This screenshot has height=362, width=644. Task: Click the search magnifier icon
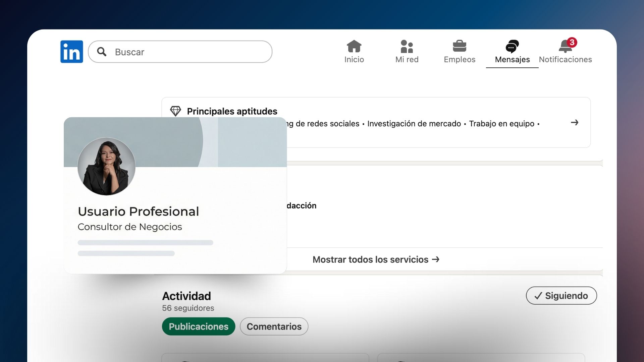(x=102, y=52)
